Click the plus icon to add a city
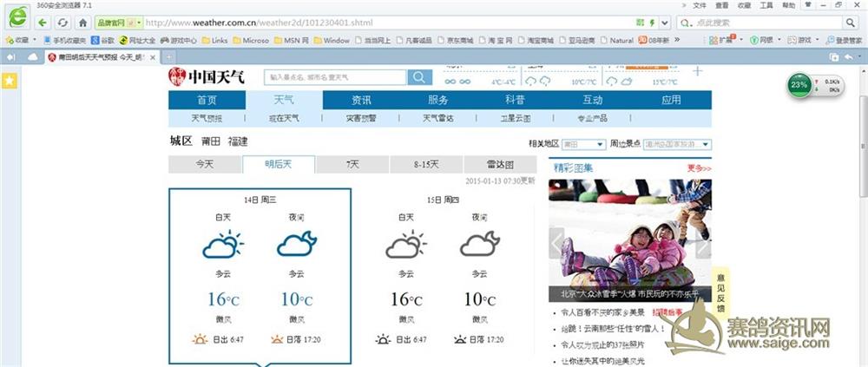This screenshot has width=868, height=367. point(697,70)
